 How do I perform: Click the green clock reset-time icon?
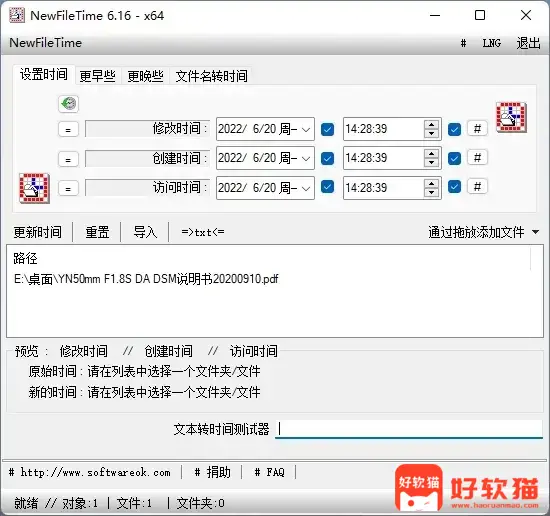coord(68,104)
